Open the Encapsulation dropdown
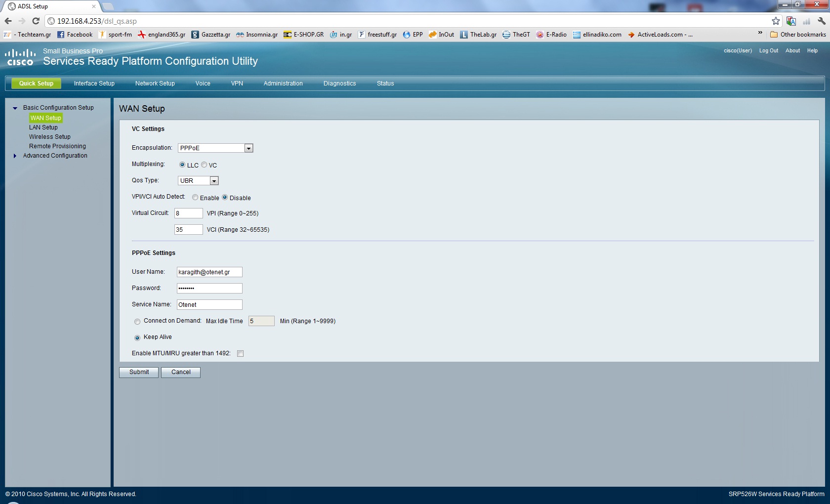830x504 pixels. 215,148
